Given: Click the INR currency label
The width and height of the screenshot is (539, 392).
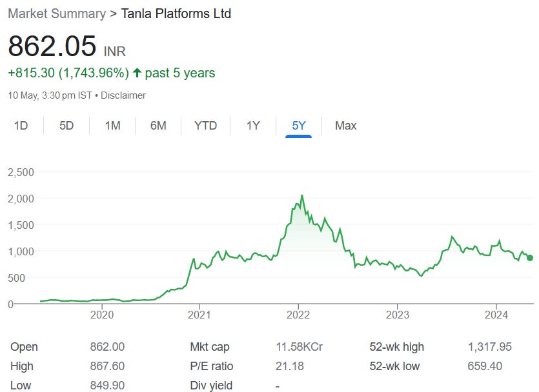Looking at the screenshot, I should 115,52.
